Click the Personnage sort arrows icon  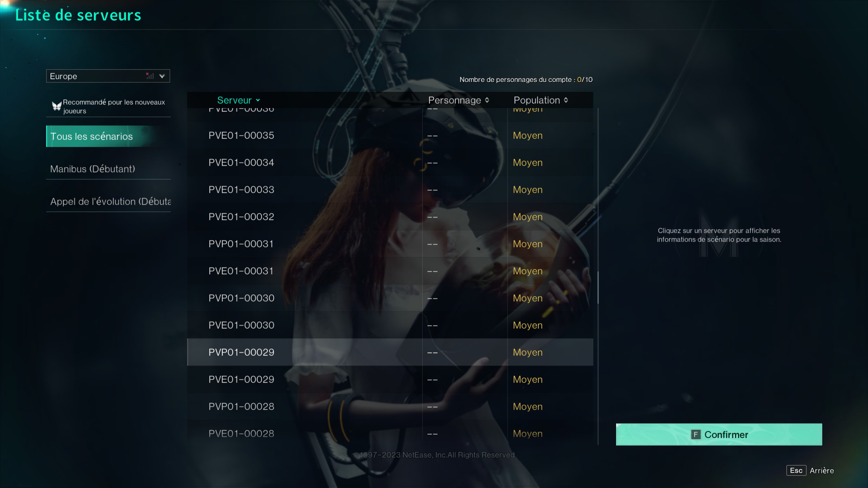(x=487, y=100)
